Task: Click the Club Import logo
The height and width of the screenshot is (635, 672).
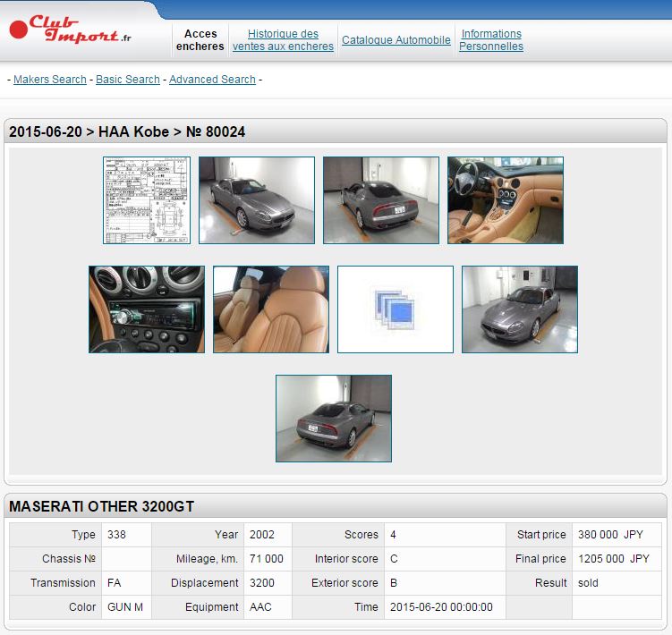Action: (x=72, y=30)
